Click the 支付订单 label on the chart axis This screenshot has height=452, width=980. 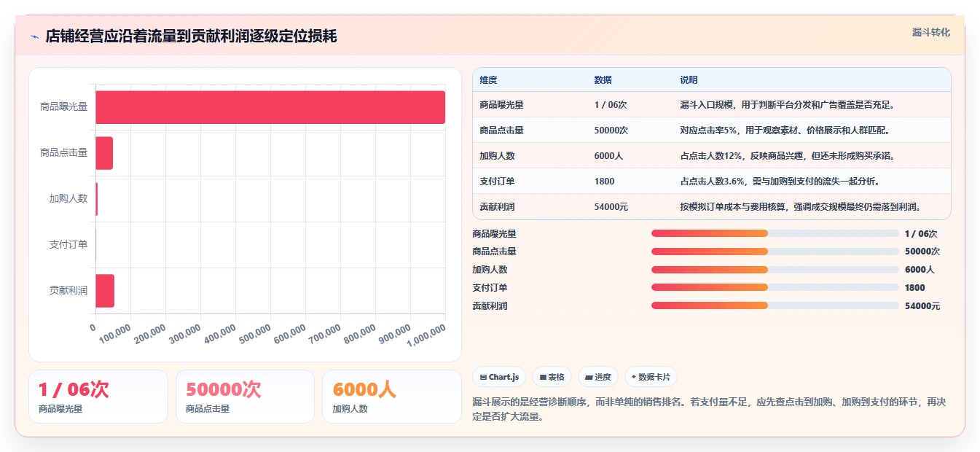click(68, 245)
